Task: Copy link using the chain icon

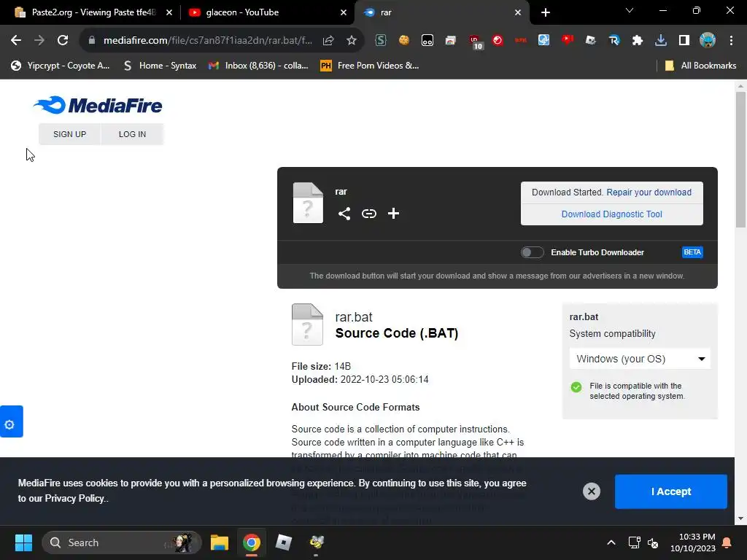Action: (x=368, y=214)
